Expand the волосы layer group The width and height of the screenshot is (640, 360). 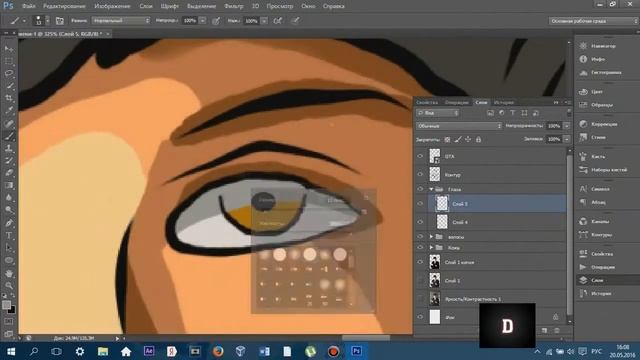point(431,237)
